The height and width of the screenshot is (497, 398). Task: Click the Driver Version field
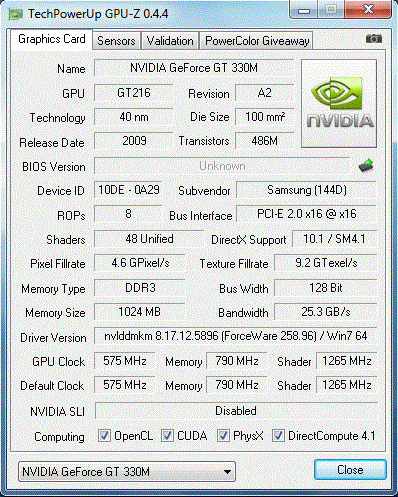(x=236, y=336)
